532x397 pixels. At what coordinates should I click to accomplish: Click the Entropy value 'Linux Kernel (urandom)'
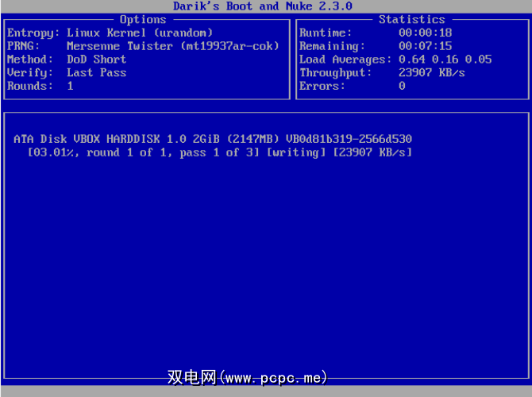[140, 33]
